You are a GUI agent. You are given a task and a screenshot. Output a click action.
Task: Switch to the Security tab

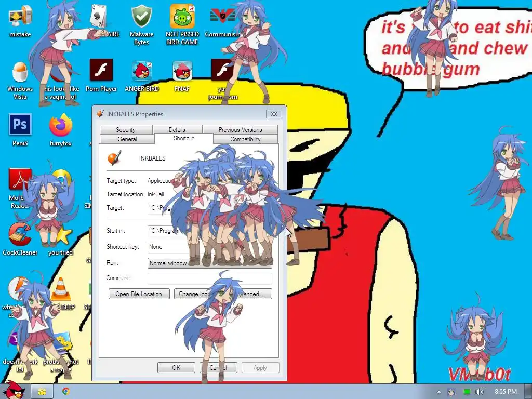point(126,129)
